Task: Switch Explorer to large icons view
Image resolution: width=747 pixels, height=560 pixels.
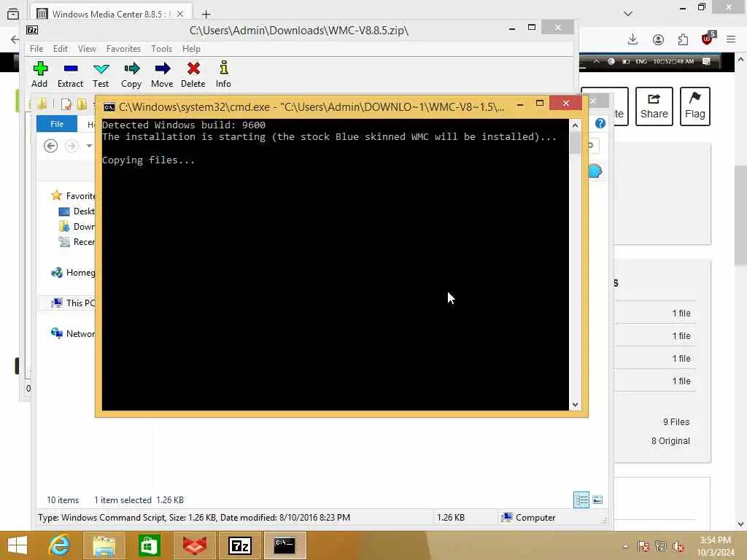Action: coord(597,499)
